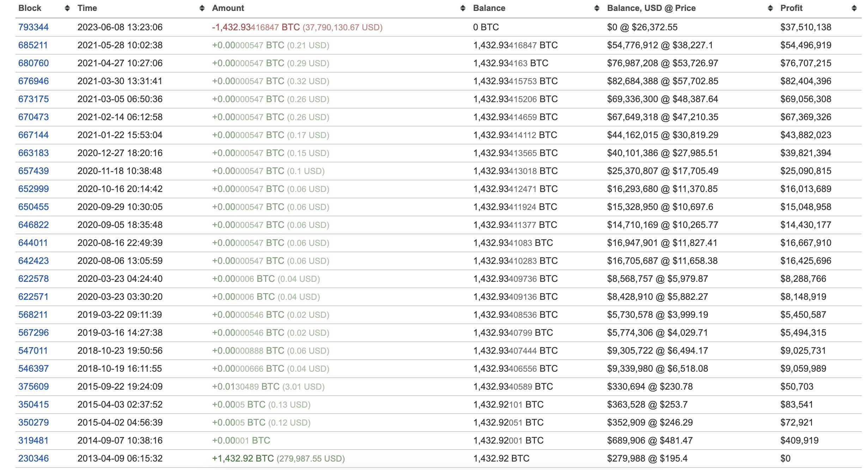Click the Block column sort arrows

click(x=67, y=8)
